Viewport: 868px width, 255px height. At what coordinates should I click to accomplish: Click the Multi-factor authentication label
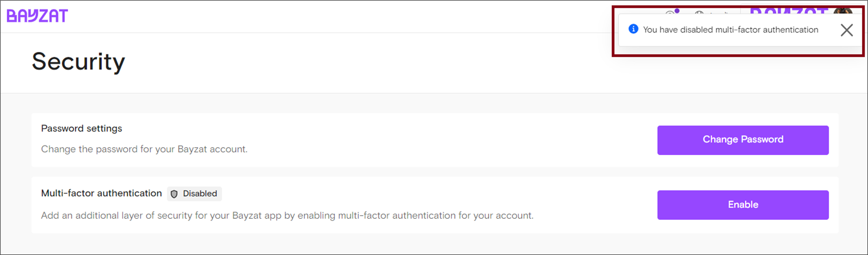click(101, 193)
